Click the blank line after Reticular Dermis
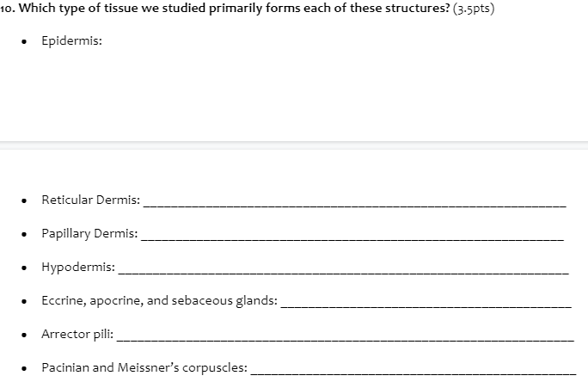Viewport: 588px width, 388px height. [355, 205]
